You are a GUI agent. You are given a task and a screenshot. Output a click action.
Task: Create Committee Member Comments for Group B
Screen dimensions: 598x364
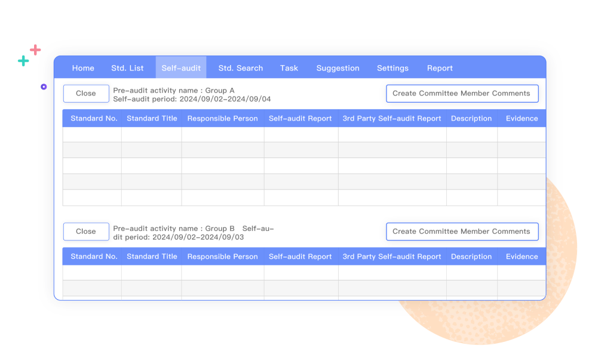pos(462,232)
